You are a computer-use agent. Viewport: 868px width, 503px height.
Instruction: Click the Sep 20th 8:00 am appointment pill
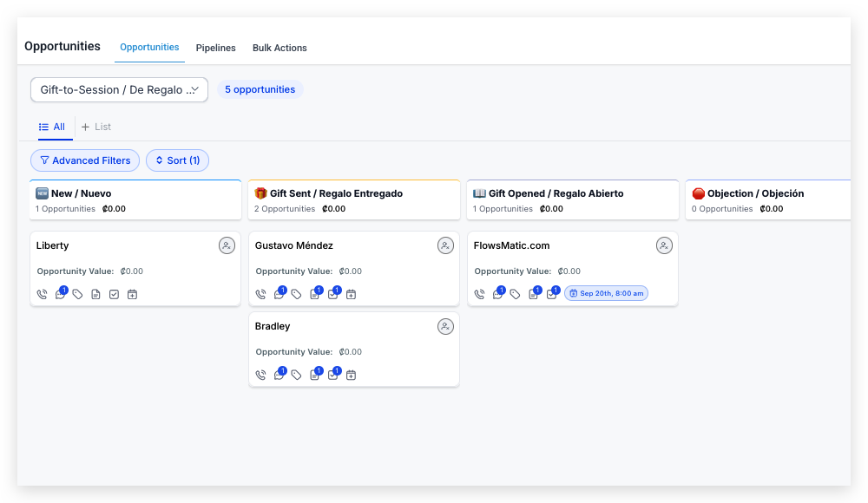pos(608,293)
